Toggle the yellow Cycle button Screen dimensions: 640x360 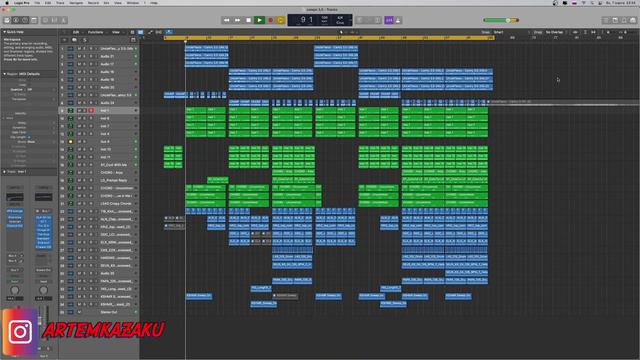[281, 20]
